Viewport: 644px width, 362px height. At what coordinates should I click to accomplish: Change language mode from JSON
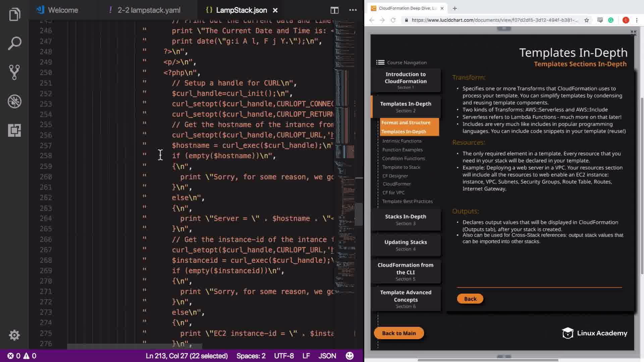327,356
